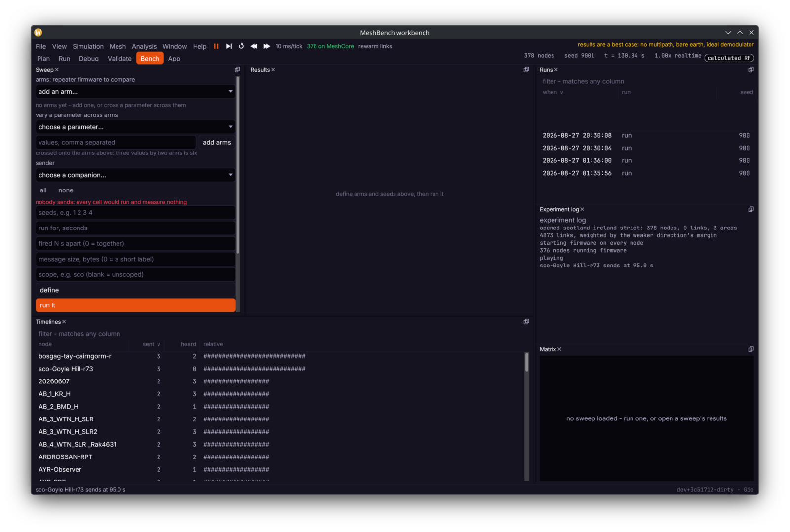790x532 pixels.
Task: Open the Analysis menu
Action: pyautogui.click(x=144, y=46)
